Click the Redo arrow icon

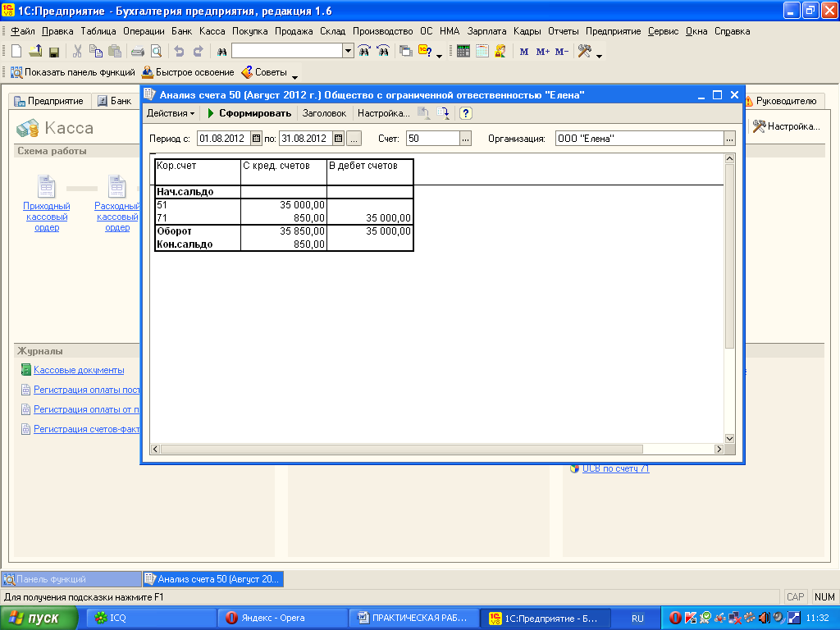pyautogui.click(x=199, y=52)
